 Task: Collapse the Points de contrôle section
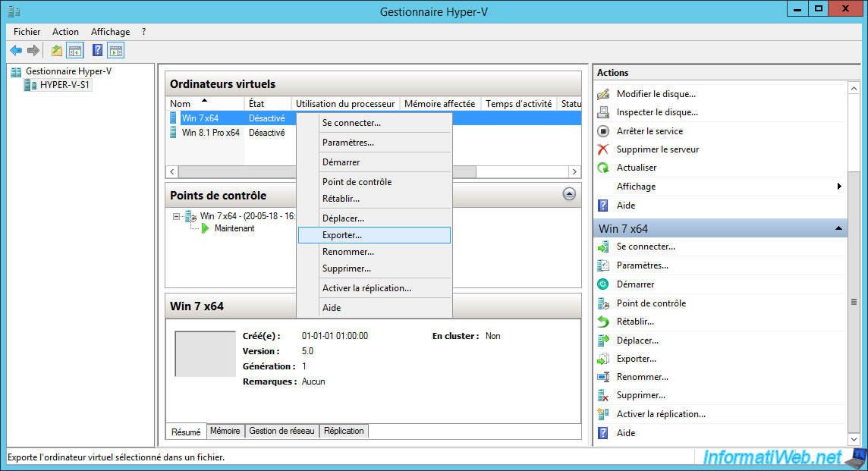(x=569, y=194)
